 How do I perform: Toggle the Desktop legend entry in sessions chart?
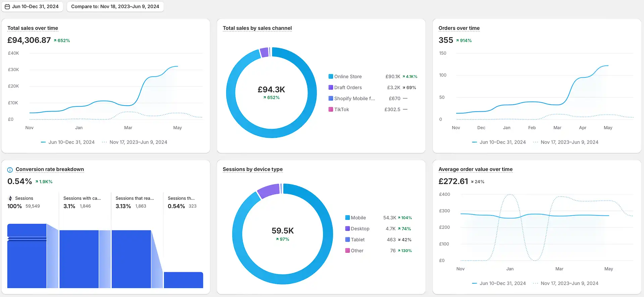pos(357,229)
